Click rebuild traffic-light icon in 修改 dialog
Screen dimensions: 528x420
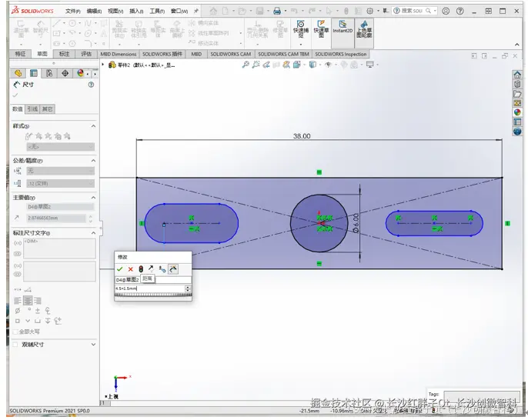(141, 269)
